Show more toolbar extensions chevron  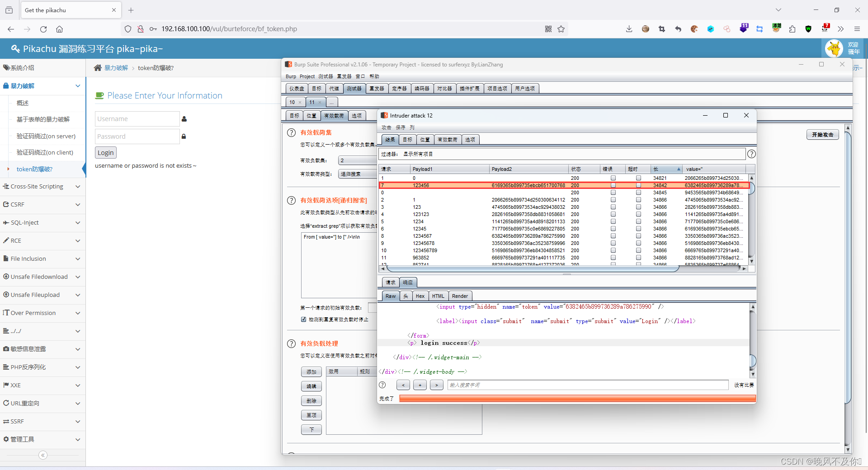pyautogui.click(x=840, y=29)
